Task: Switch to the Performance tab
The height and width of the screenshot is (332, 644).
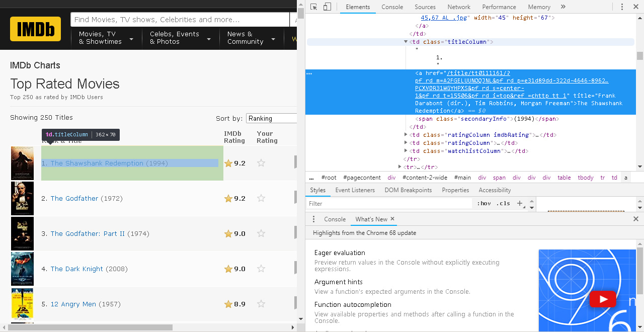Action: pyautogui.click(x=499, y=7)
